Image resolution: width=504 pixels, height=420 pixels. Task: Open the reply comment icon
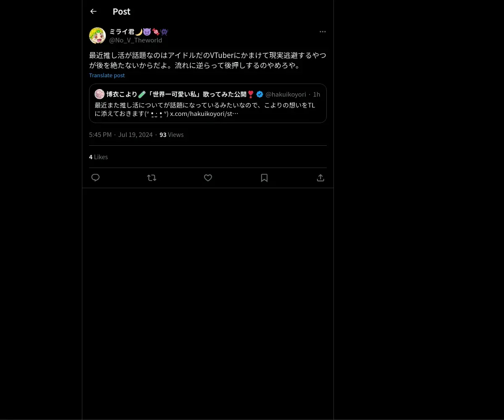pos(95,178)
